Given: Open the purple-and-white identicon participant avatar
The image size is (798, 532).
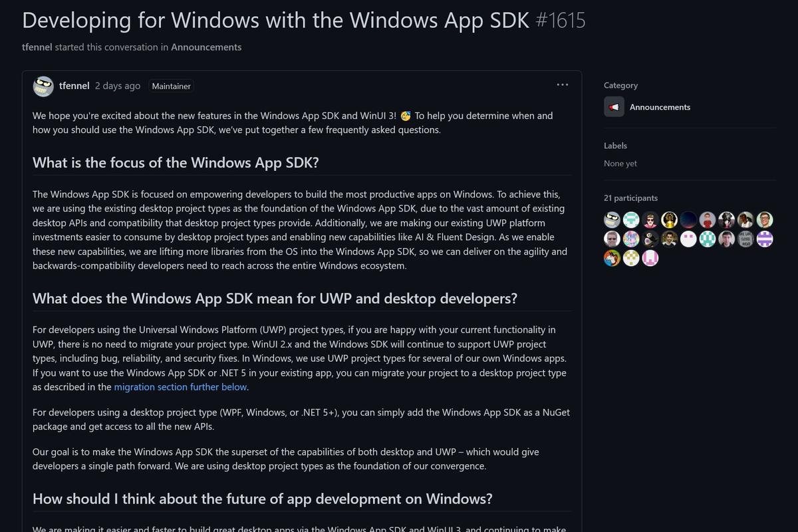Looking at the screenshot, I should 765,239.
